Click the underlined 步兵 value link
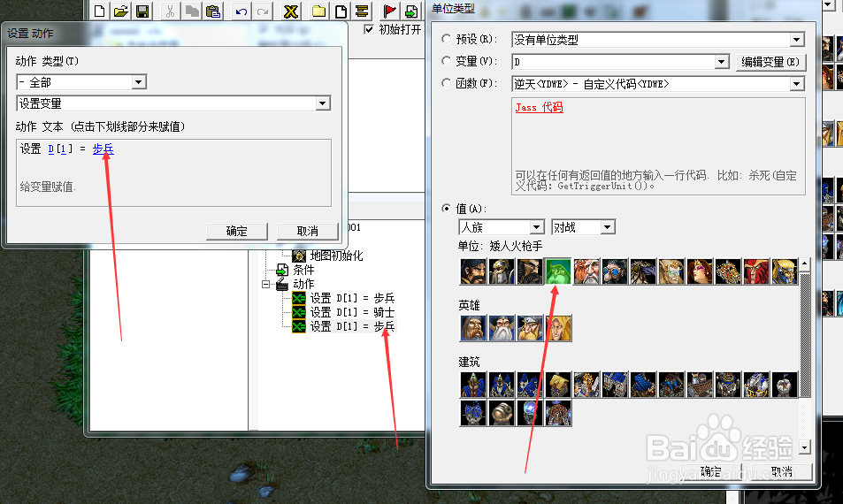 [103, 149]
